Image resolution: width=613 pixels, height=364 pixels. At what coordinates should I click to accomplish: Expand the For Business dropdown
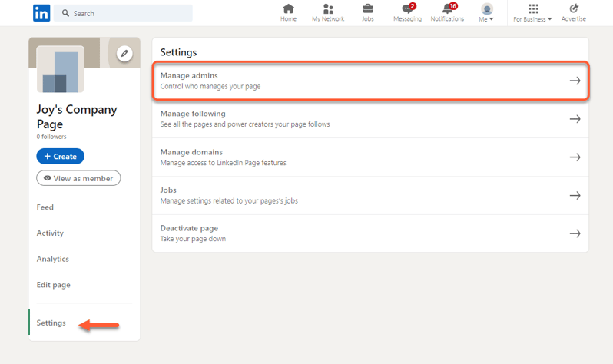click(533, 13)
